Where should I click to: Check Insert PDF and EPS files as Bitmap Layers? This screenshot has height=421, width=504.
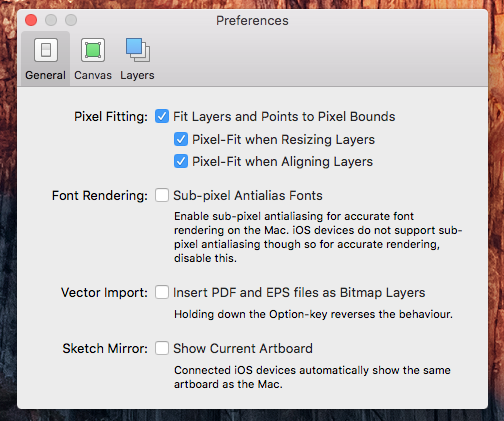coord(162,292)
